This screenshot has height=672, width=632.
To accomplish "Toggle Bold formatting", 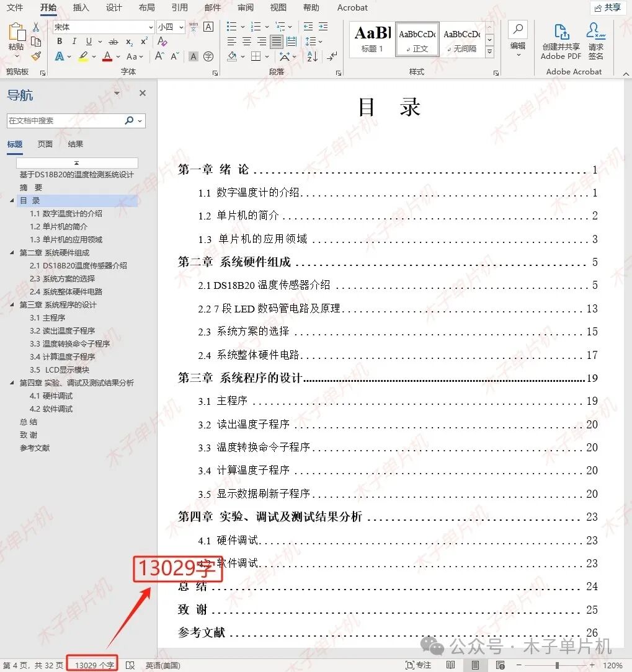I will (60, 42).
